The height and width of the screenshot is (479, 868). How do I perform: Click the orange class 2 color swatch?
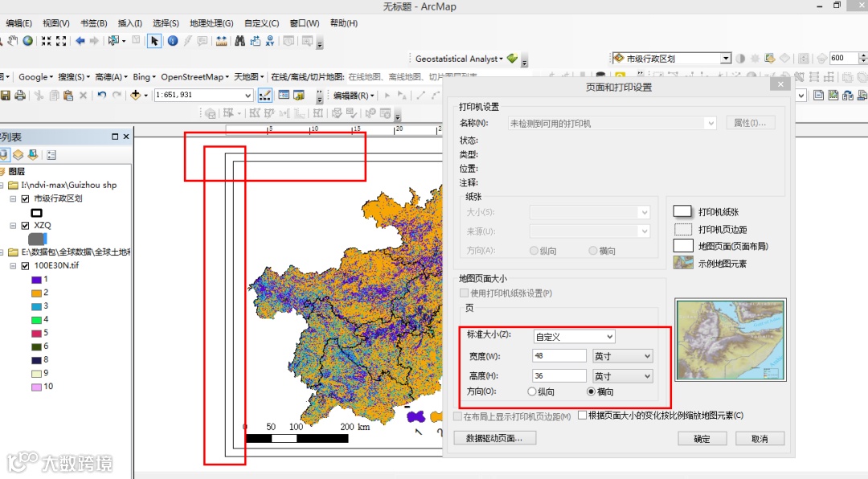tap(36, 293)
